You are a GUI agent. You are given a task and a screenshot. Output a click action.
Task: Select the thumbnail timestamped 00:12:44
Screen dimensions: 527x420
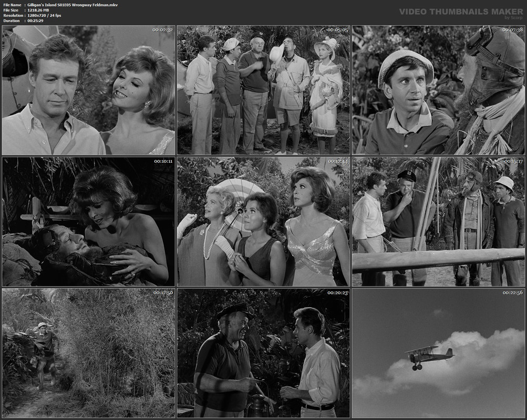point(264,222)
